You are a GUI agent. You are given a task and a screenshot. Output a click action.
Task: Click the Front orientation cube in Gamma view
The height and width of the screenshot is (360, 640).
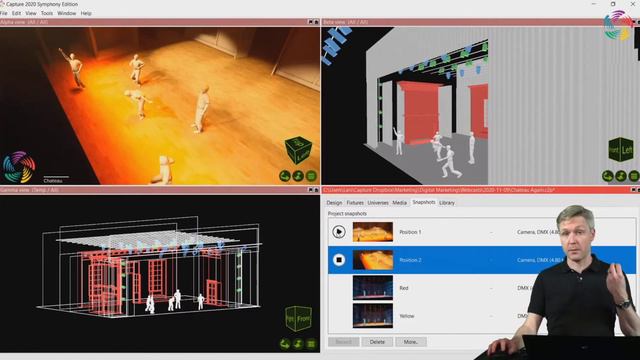coord(299,318)
